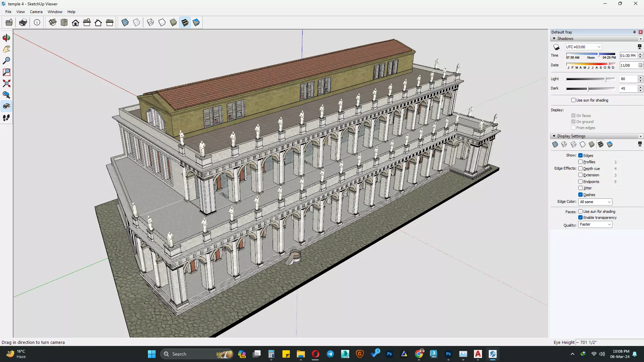This screenshot has width=644, height=362.
Task: Open the Window menu
Action: pos(55,12)
